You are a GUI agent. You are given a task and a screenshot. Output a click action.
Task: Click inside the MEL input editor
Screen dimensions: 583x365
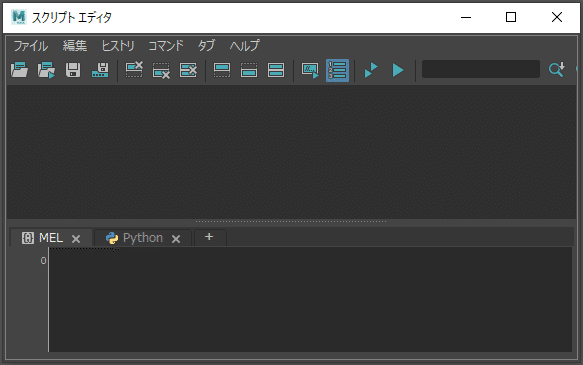click(310, 300)
